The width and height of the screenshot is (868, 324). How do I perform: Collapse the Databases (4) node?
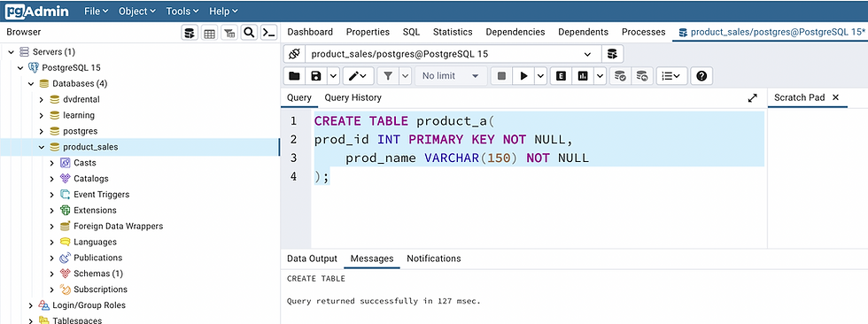[31, 84]
